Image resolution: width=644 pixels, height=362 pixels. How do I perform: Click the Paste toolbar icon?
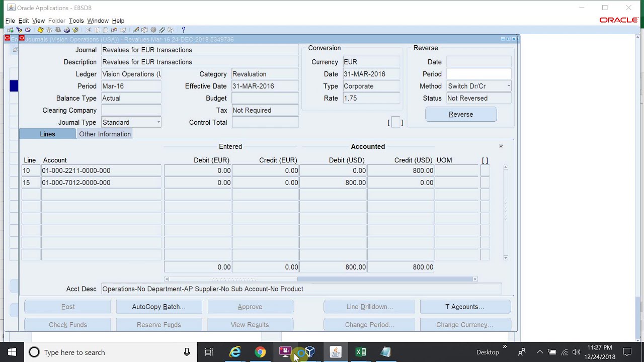tap(106, 30)
